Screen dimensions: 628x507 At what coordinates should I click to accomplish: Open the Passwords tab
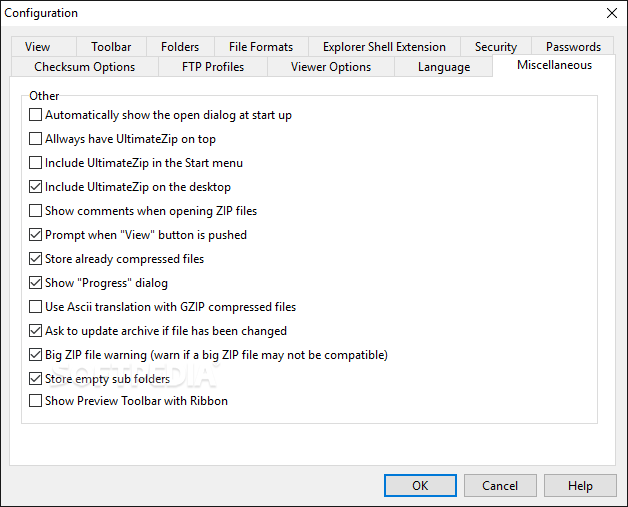pos(573,47)
